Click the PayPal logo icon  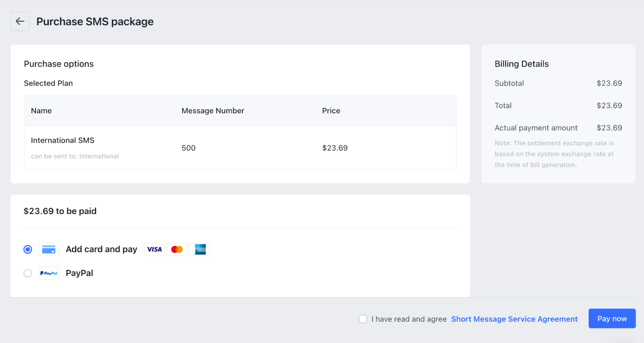[x=49, y=273]
